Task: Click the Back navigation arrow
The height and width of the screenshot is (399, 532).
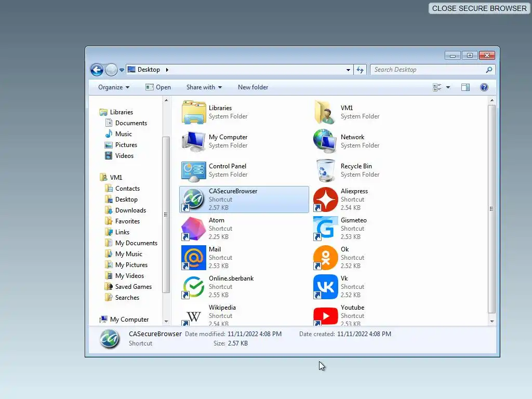Action: (97, 70)
